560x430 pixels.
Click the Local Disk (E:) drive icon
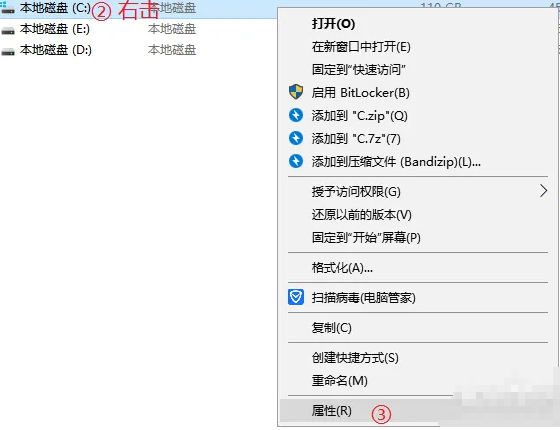(8, 30)
